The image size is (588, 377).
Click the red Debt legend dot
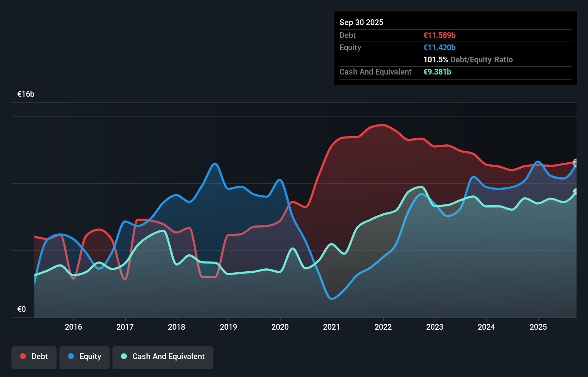coord(23,356)
